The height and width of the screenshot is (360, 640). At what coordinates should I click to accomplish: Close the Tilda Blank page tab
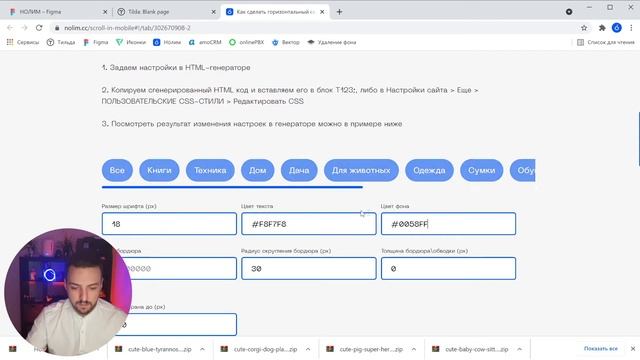[x=213, y=12]
